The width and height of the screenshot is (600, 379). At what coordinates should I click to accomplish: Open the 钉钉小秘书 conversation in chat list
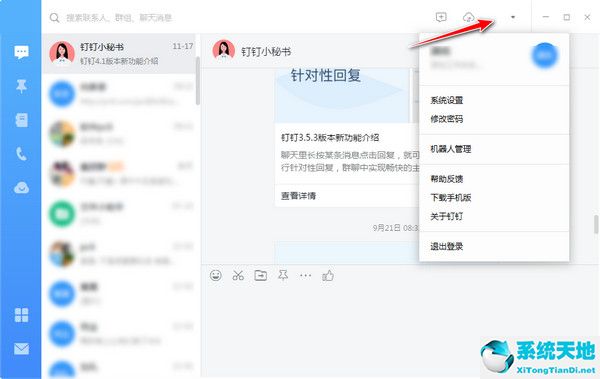point(119,54)
